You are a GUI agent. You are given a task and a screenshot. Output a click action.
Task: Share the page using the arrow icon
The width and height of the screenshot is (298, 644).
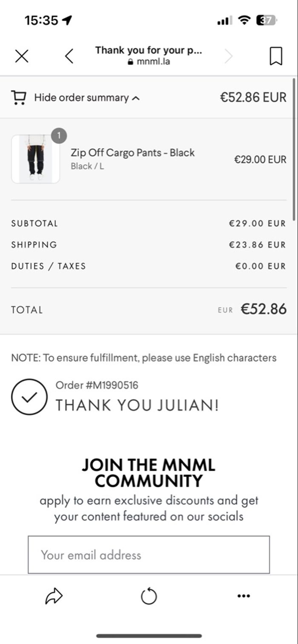pyautogui.click(x=54, y=596)
